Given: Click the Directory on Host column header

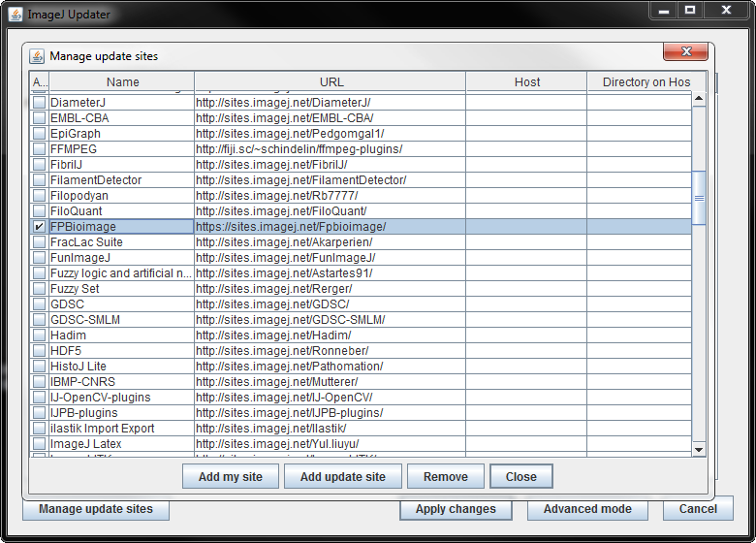Looking at the screenshot, I should coord(646,82).
